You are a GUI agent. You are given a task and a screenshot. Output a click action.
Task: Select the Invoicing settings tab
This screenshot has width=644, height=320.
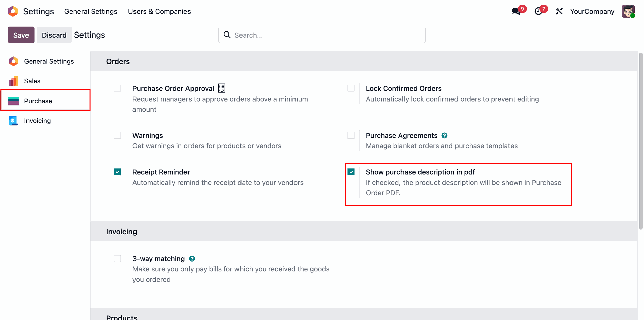pos(37,121)
